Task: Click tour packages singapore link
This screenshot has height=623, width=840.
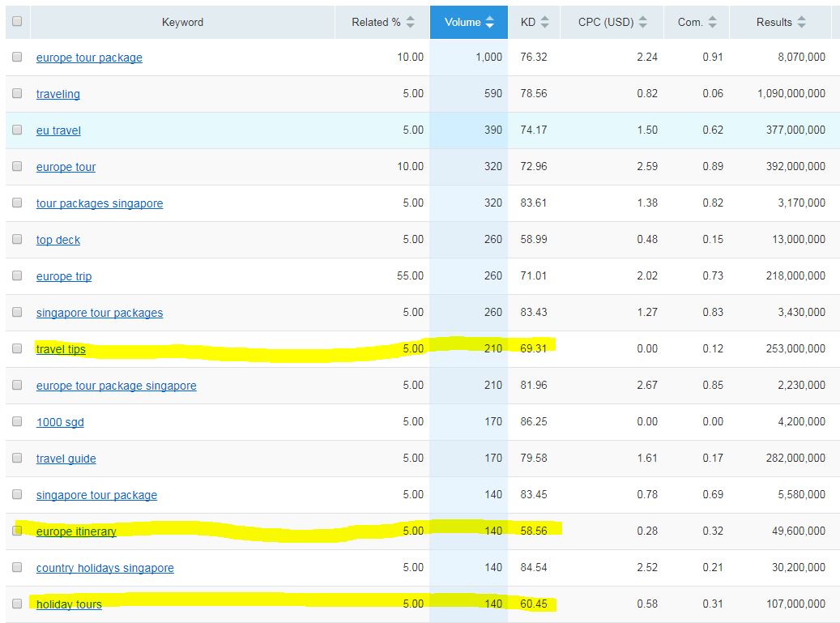Action: pyautogui.click(x=100, y=203)
